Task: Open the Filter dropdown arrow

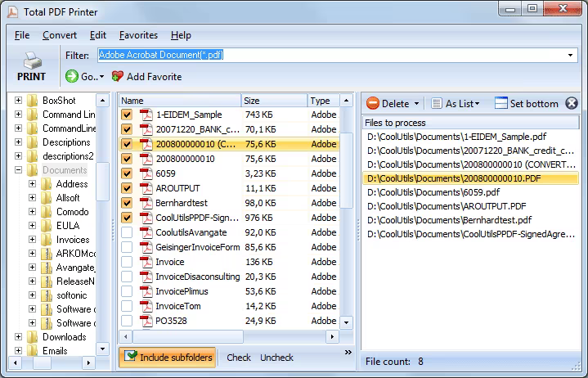Action: [x=571, y=55]
